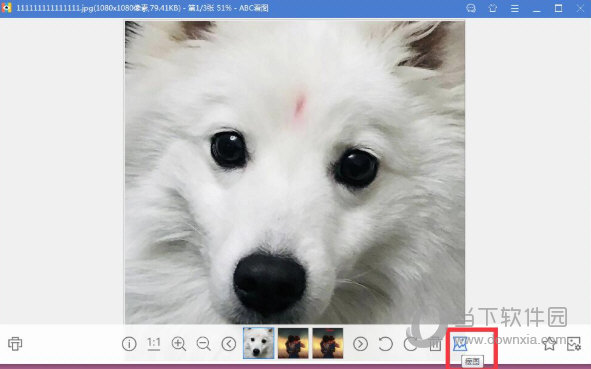Image resolution: width=591 pixels, height=369 pixels.
Task: Open the feedback chat icon in title bar
Action: [x=471, y=8]
